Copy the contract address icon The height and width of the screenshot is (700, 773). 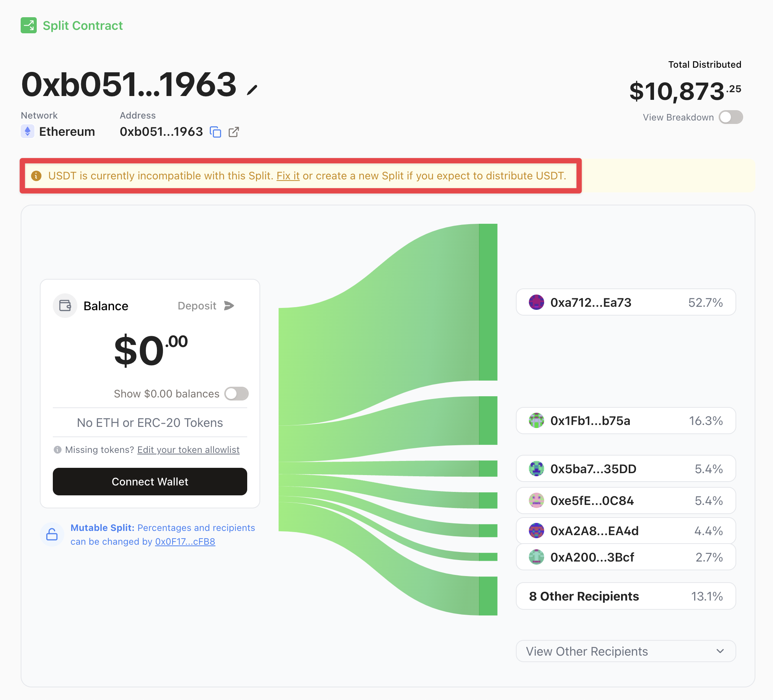click(x=215, y=132)
